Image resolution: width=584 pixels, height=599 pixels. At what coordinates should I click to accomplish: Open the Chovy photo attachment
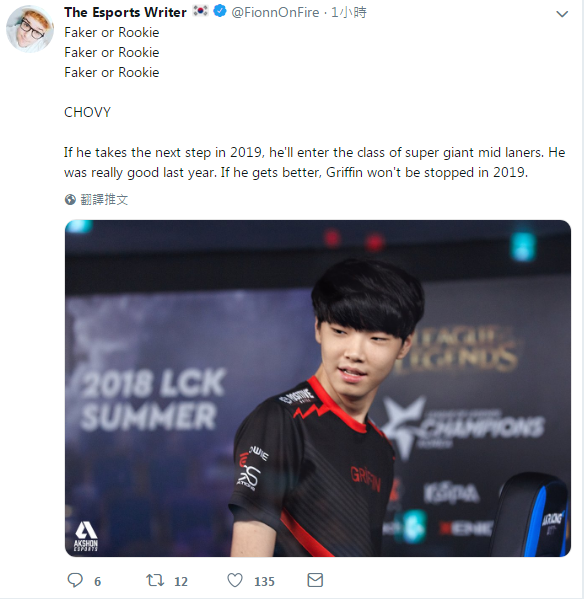(x=318, y=388)
